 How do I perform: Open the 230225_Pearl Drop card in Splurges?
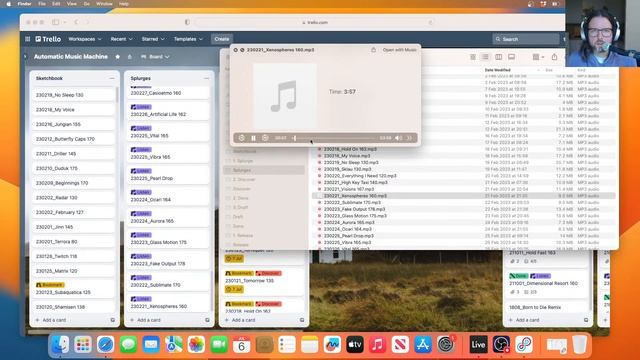(x=168, y=175)
